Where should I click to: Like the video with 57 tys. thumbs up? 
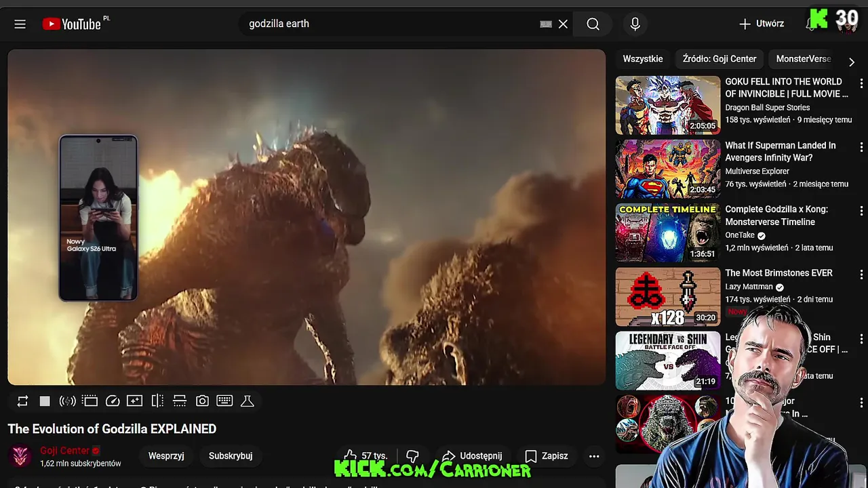[x=365, y=456]
